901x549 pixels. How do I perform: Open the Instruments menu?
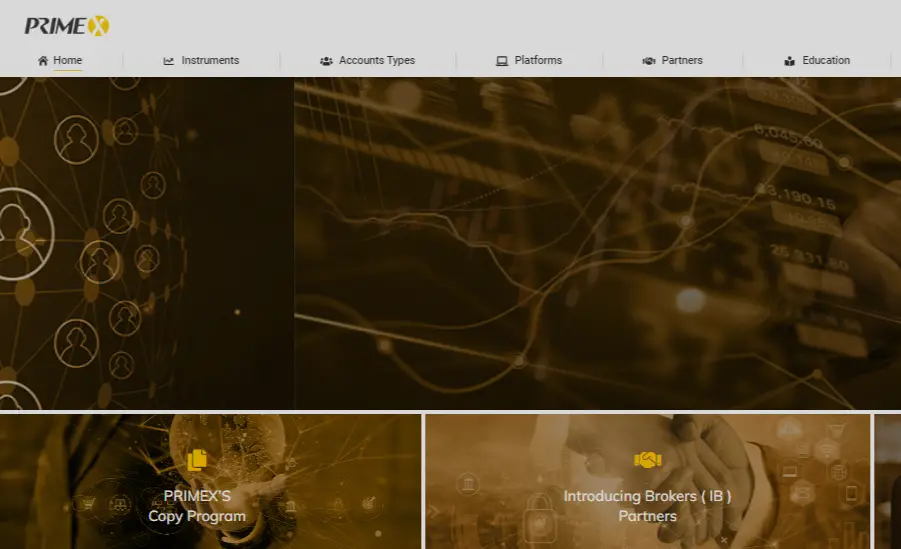pyautogui.click(x=210, y=60)
